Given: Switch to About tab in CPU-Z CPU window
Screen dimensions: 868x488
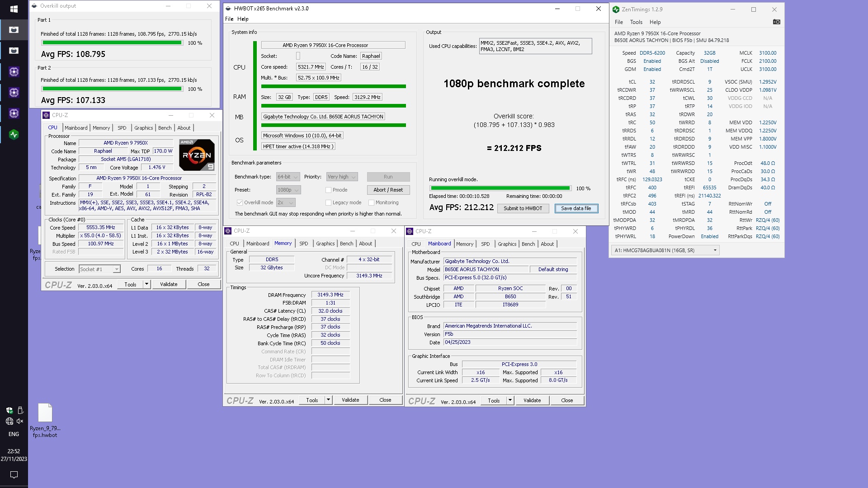Looking at the screenshot, I should coord(184,128).
